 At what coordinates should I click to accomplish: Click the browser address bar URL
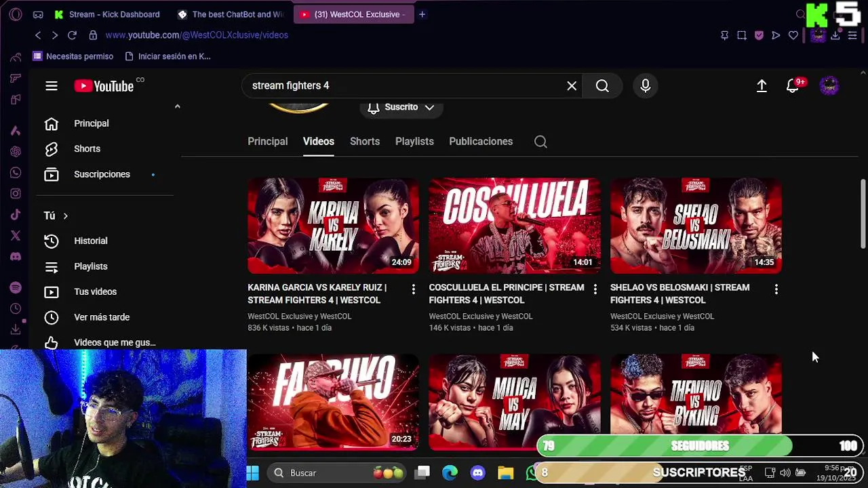click(x=197, y=35)
